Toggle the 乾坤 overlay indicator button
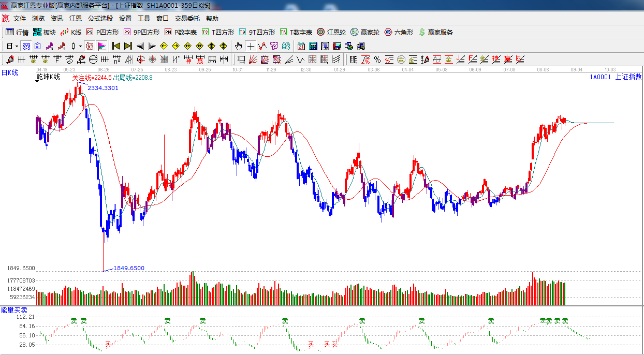This screenshot has width=644, height=355. pyautogui.click(x=90, y=46)
